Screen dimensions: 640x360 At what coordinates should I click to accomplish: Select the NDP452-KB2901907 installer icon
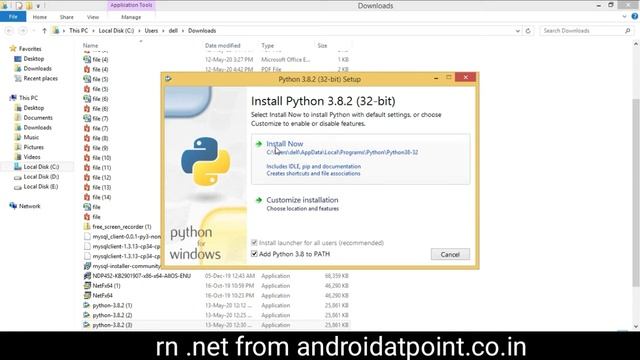coord(87,276)
